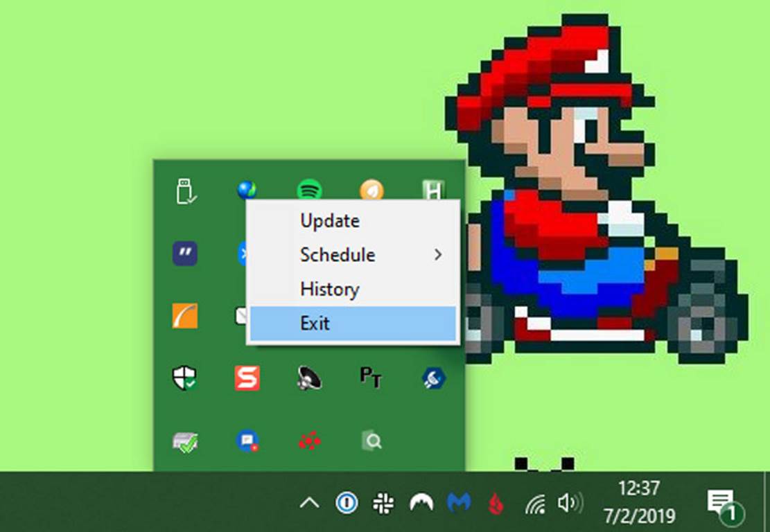Viewport: 770px width, 532px height.
Task: Open the 1Password icon in taskbar
Action: [x=347, y=504]
